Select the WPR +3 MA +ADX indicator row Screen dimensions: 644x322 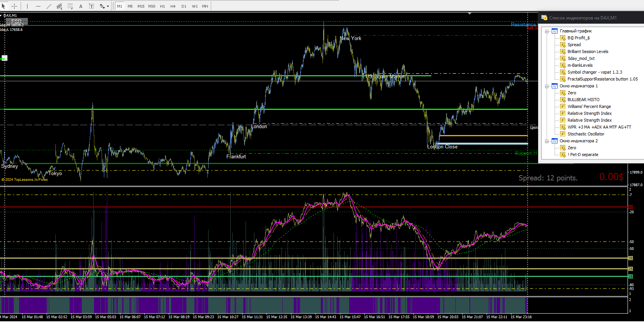595,127
